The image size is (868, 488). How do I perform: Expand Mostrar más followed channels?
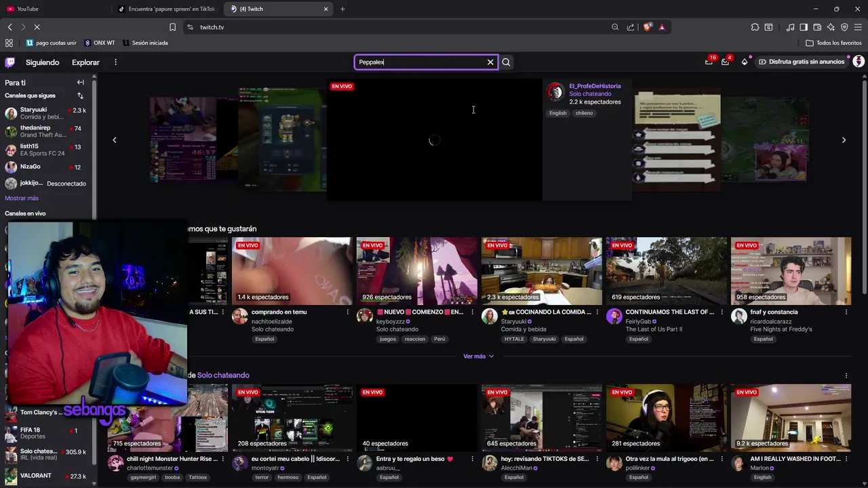click(22, 199)
